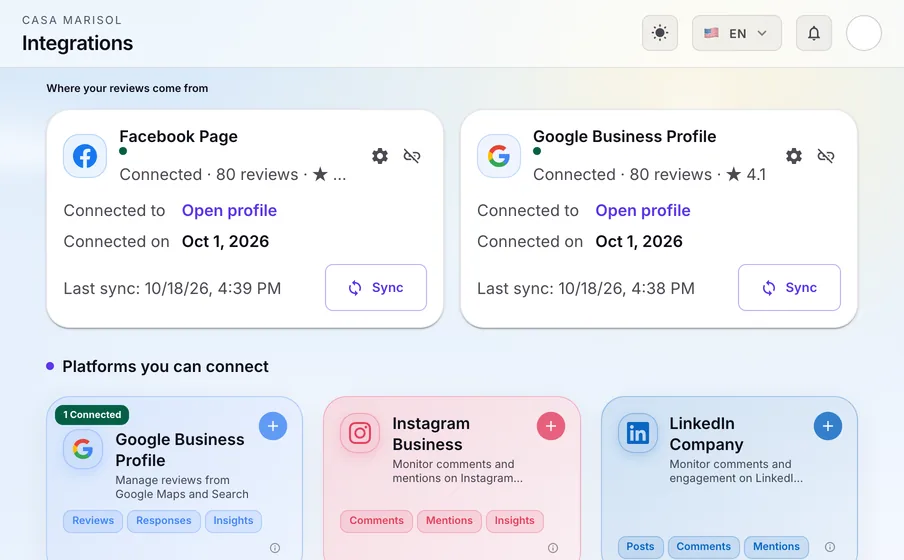Click Google logo in available platforms
904x560 pixels.
coord(82,449)
